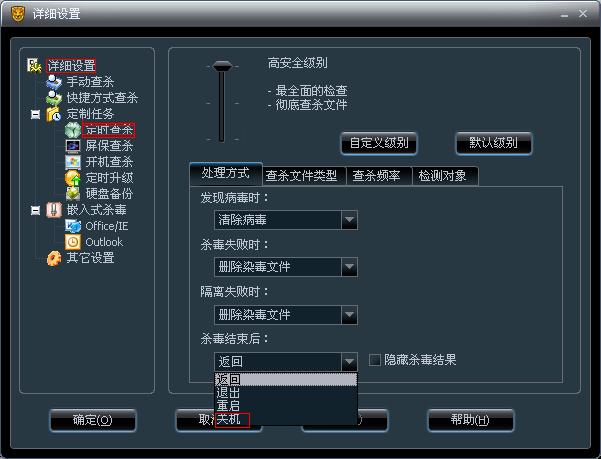The height and width of the screenshot is (459, 601).
Task: Click the 硬盘备份 icon
Action: (72, 194)
